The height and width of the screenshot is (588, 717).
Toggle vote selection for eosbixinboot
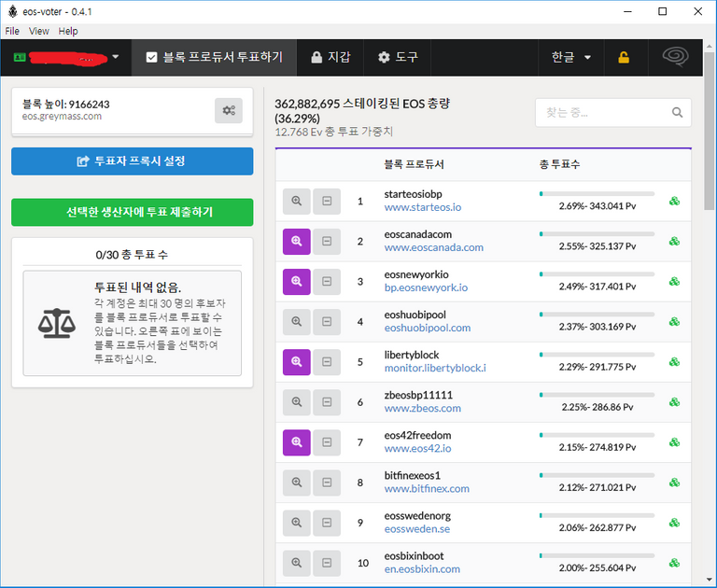(327, 564)
